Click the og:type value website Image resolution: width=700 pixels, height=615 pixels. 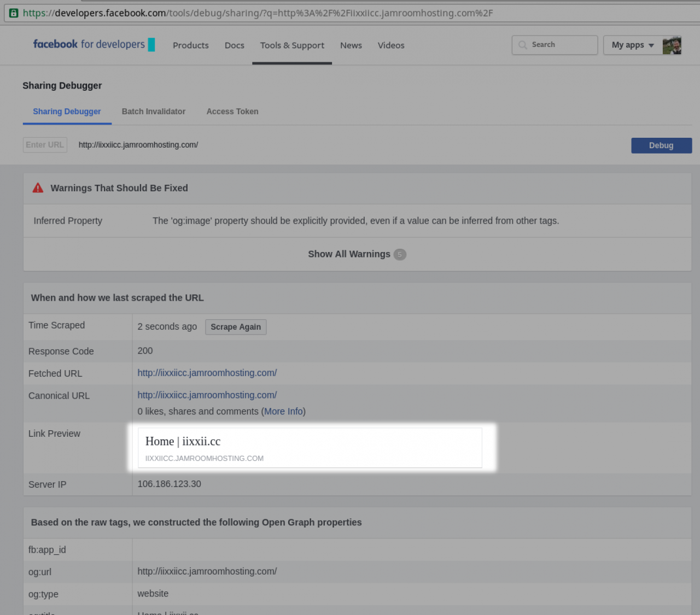click(x=153, y=594)
